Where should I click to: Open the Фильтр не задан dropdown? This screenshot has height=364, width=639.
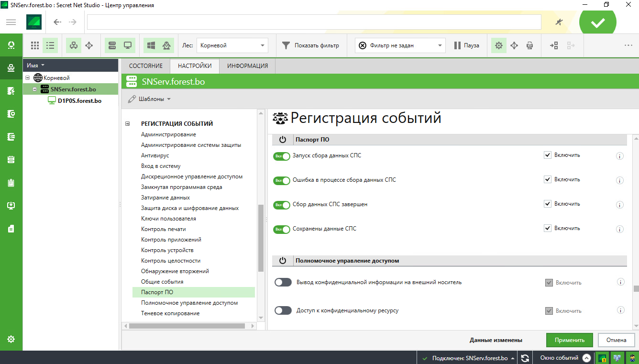click(x=400, y=45)
